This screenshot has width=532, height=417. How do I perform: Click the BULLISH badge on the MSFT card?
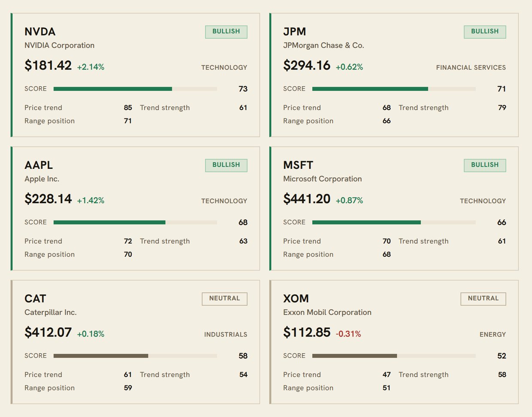click(485, 165)
